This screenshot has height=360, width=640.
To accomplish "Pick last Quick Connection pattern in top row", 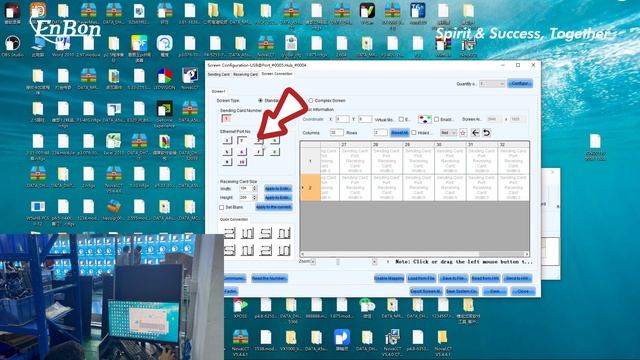I will pos(284,233).
